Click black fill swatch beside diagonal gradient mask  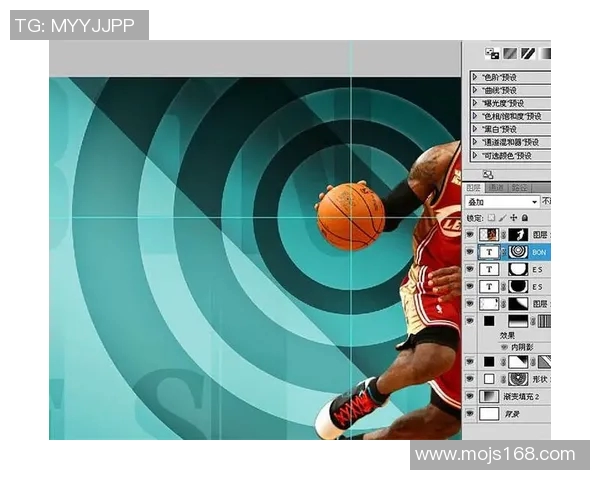click(x=489, y=361)
